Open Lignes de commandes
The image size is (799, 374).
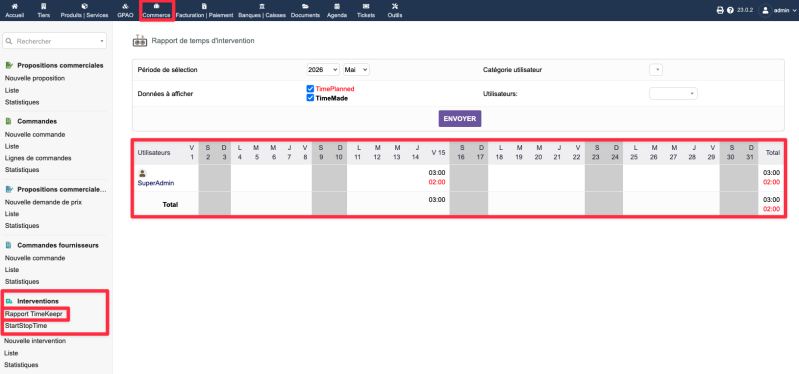pyautogui.click(x=38, y=158)
